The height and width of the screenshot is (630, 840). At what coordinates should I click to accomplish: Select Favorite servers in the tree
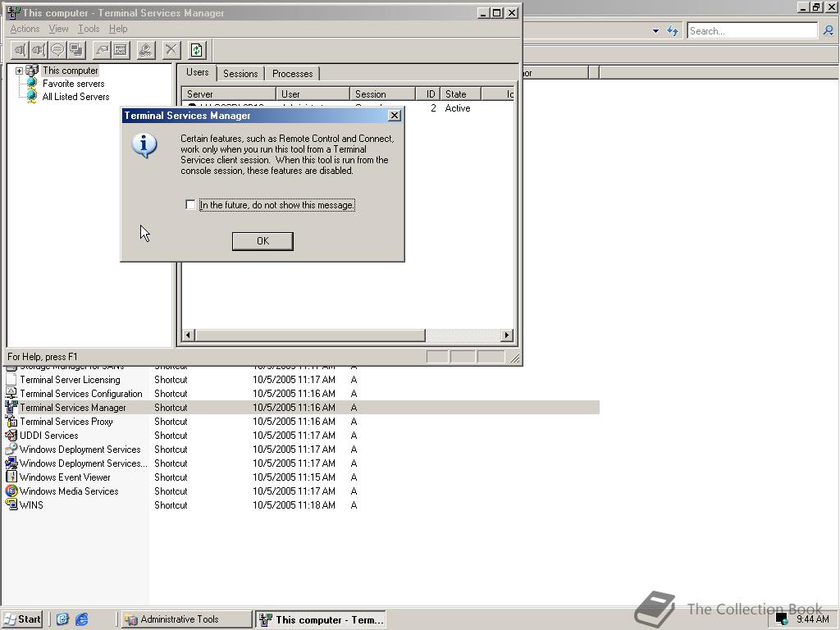(x=73, y=84)
